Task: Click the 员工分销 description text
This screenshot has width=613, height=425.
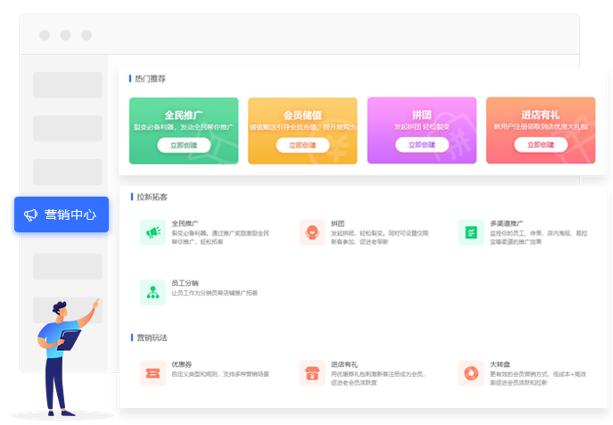Action: (214, 293)
